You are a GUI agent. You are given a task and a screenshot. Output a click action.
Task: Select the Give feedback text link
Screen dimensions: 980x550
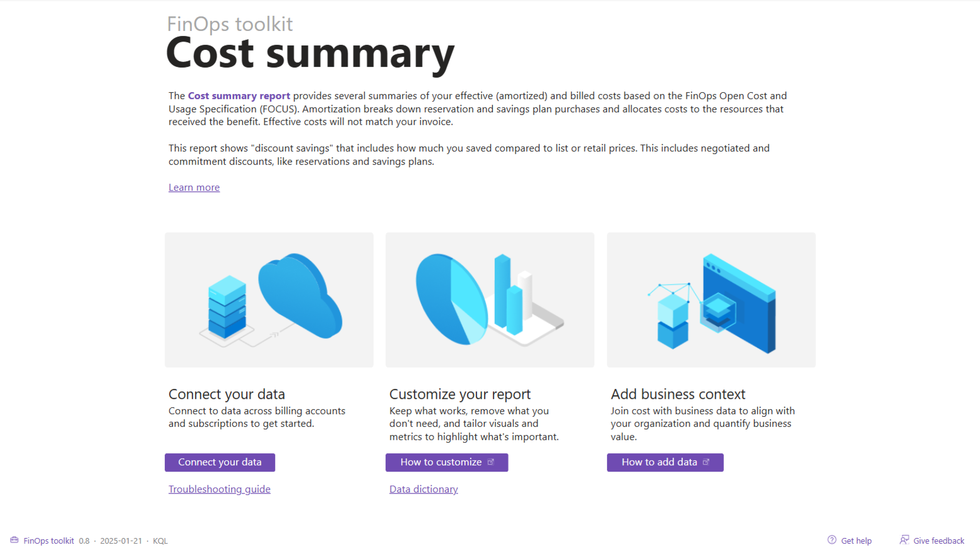click(938, 541)
